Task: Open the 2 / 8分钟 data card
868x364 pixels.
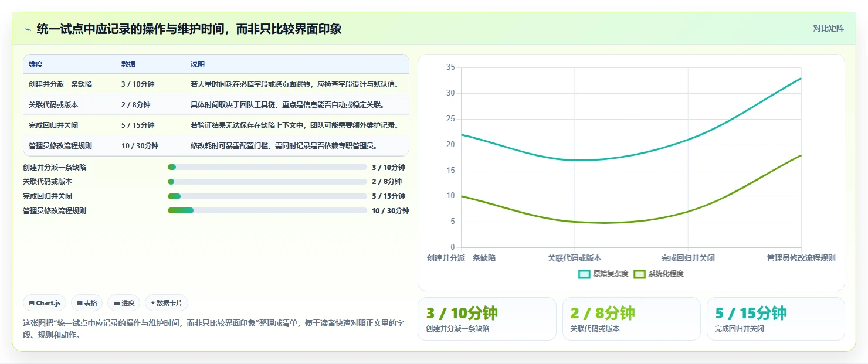Action: click(x=632, y=319)
